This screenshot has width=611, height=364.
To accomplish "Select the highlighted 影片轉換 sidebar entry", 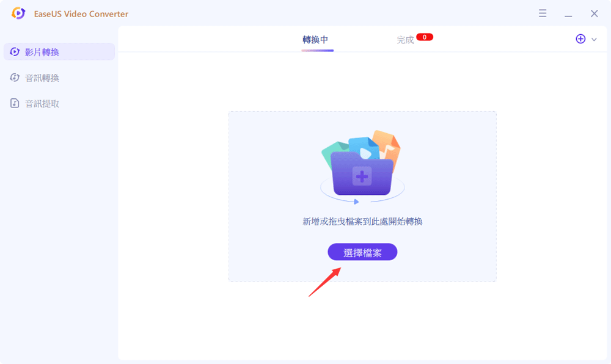I will click(x=43, y=51).
